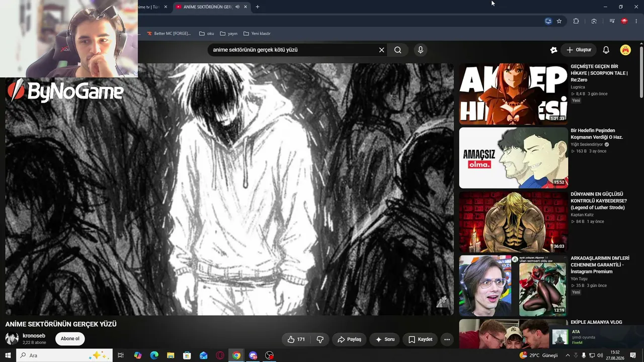Open Task View on the taskbar
This screenshot has width=644, height=362.
[x=121, y=355]
